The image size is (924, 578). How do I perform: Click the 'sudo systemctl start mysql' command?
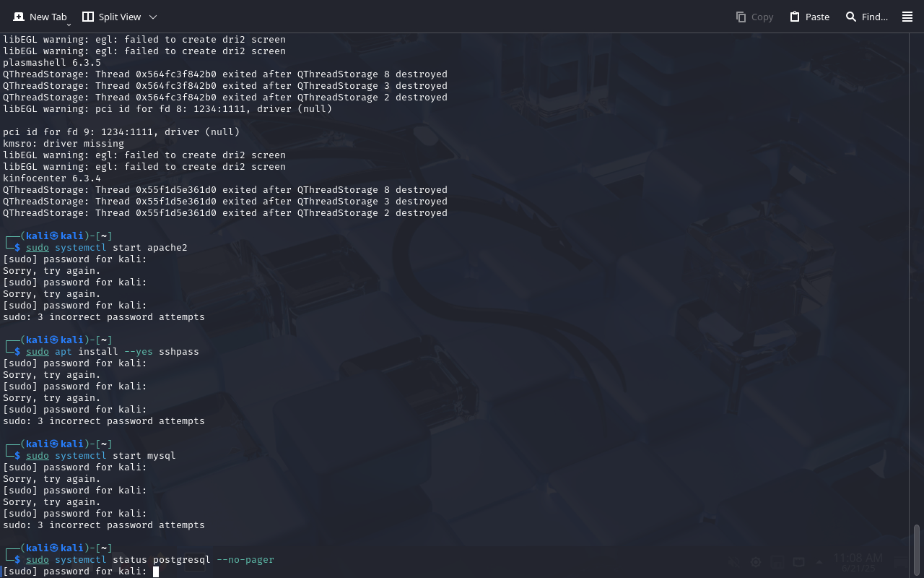point(101,456)
